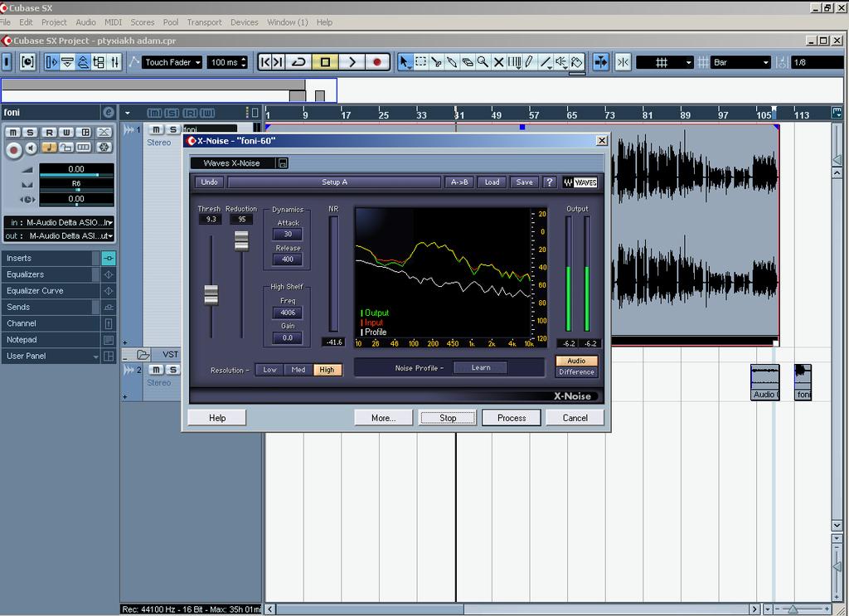Open the Touch Fader automation mode dropdown
The image size is (849, 616).
click(172, 62)
